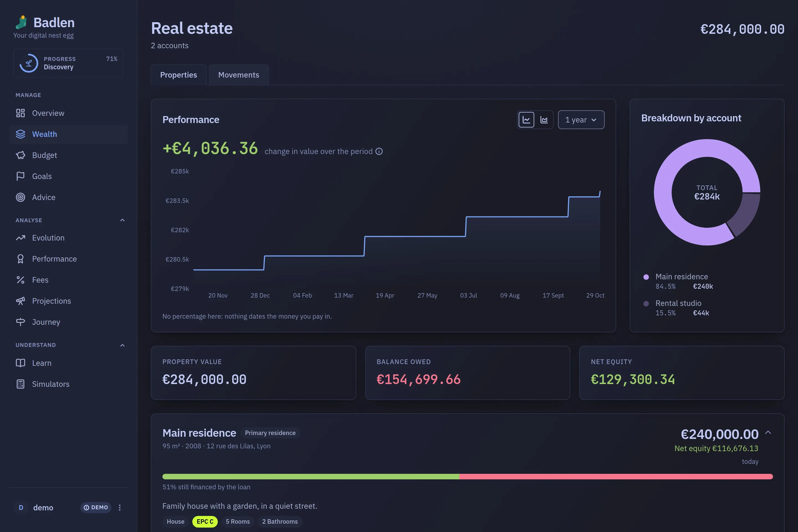The height and width of the screenshot is (532, 798).
Task: Click the demo user name
Action: coord(43,508)
